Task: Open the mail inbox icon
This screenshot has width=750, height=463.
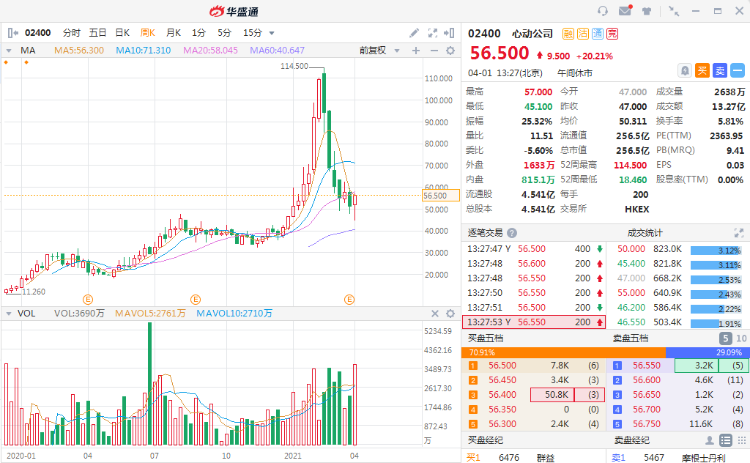Action: pyautogui.click(x=625, y=11)
